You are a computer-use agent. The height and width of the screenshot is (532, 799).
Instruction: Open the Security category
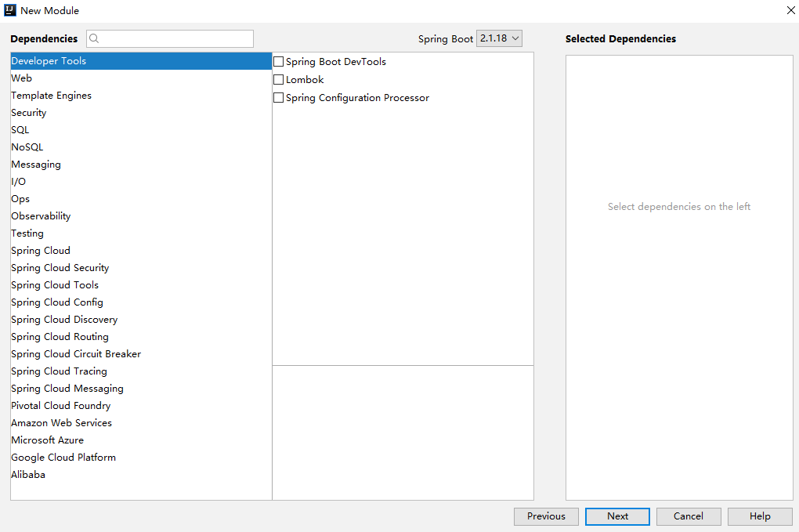[x=141, y=113]
